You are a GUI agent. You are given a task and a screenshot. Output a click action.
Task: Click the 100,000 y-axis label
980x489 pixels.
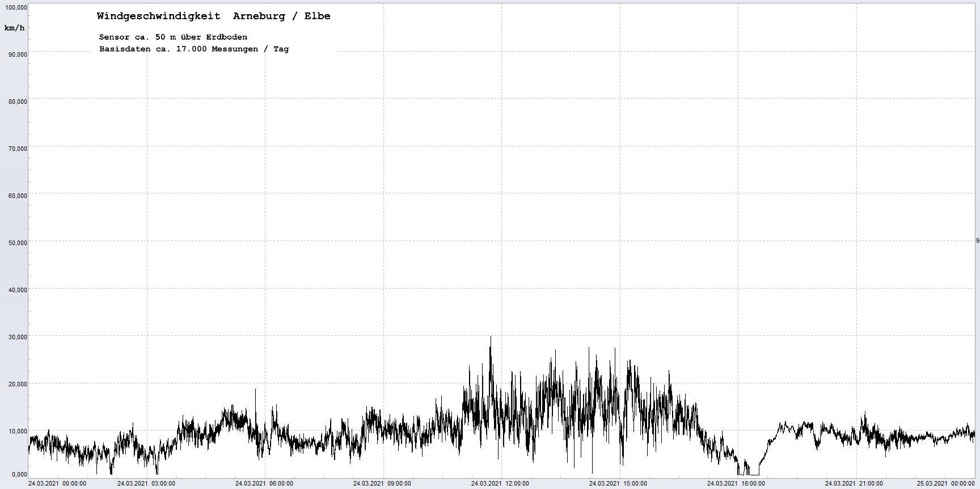[15, 7]
